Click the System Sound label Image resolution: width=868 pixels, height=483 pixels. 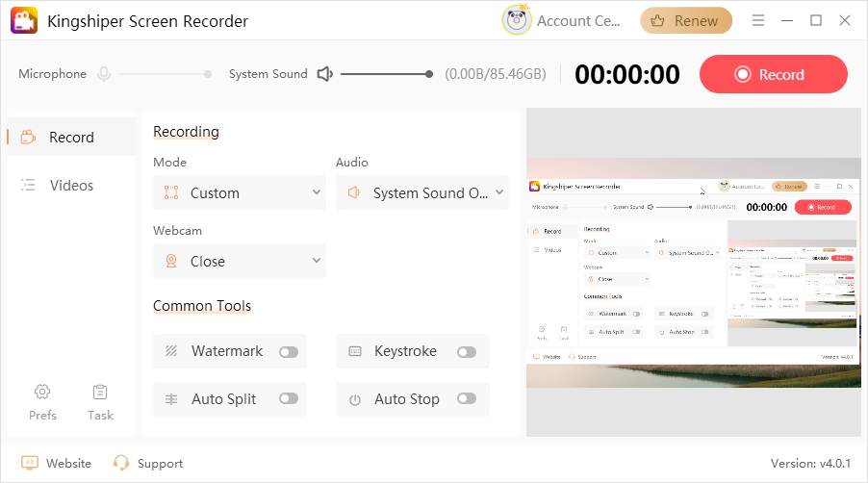(x=268, y=73)
